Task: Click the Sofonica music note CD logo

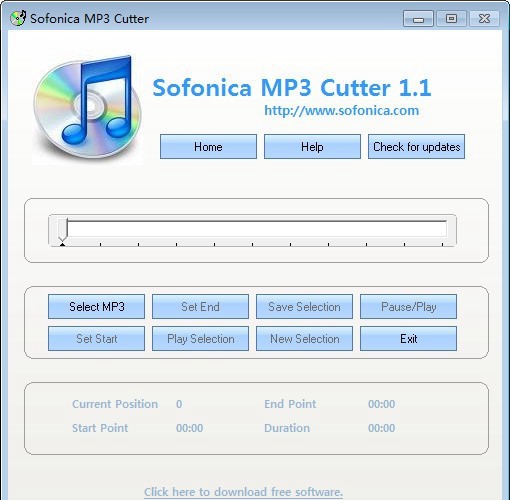Action: (x=87, y=109)
